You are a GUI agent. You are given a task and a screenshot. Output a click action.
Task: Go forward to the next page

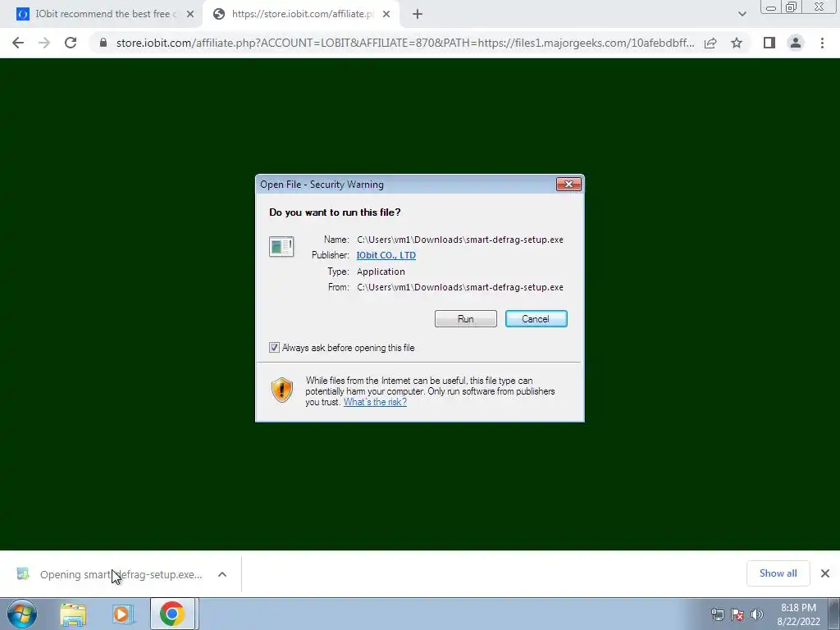point(44,43)
